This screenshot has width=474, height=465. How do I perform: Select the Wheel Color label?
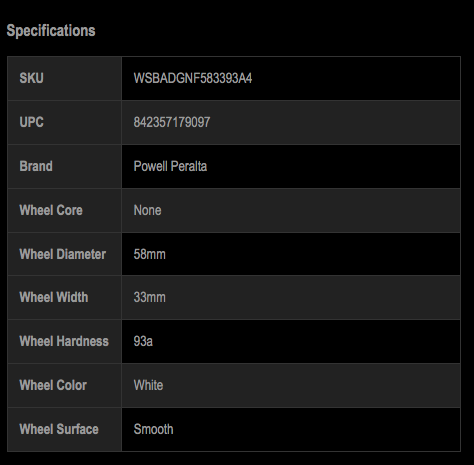point(53,385)
